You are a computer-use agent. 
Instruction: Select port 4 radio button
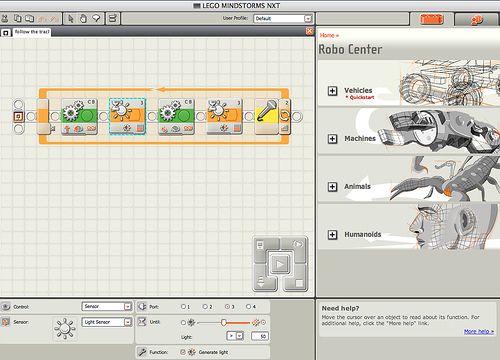tap(249, 306)
